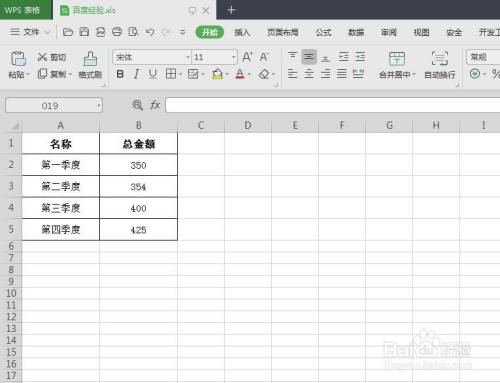Apply the yellow fill color
This screenshot has height=383, width=500.
coord(217,74)
